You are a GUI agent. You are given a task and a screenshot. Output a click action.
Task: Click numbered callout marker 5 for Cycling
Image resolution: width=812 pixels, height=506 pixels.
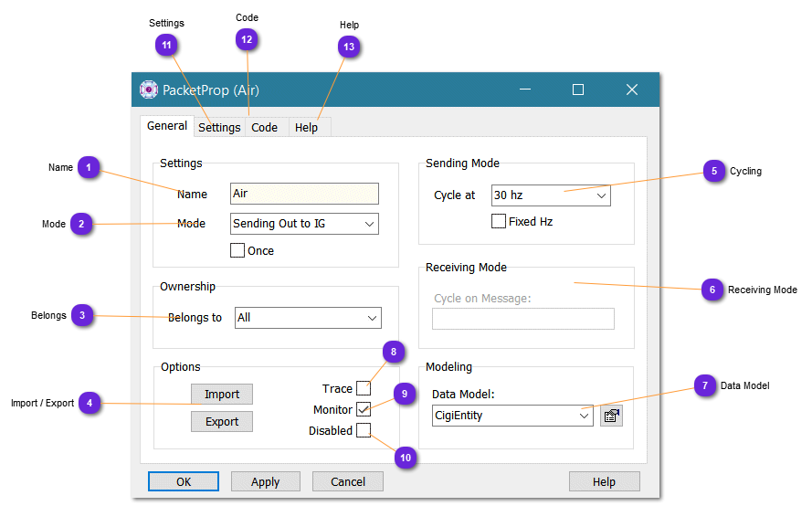coord(713,171)
